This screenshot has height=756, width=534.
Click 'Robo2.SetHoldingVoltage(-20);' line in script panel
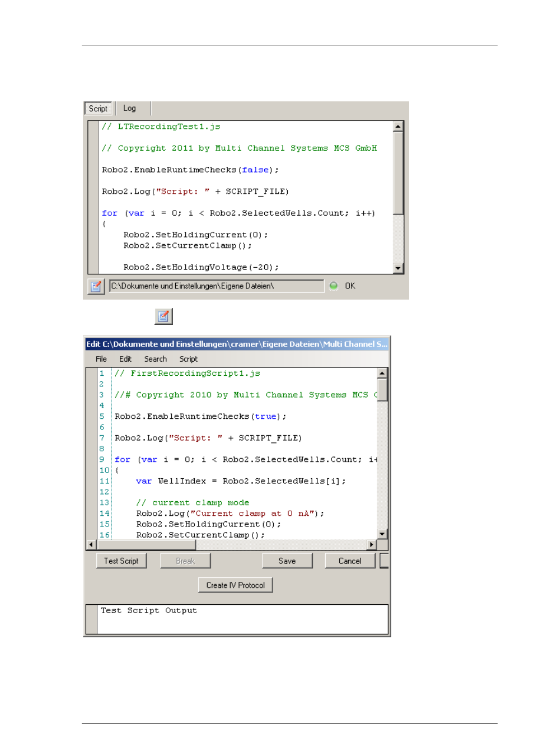201,268
